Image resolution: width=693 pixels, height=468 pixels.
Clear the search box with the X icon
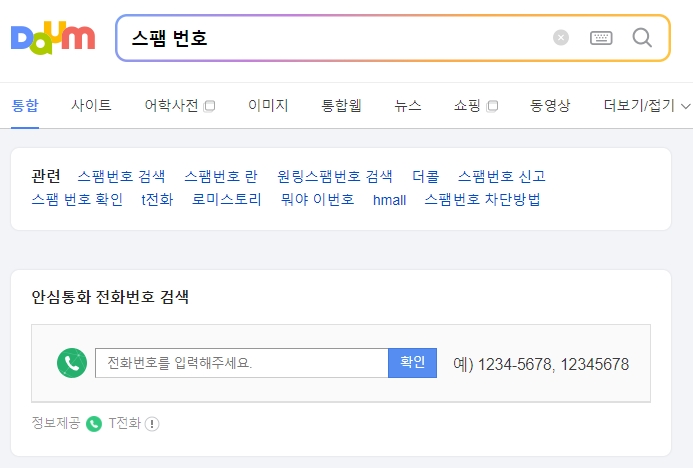(561, 38)
